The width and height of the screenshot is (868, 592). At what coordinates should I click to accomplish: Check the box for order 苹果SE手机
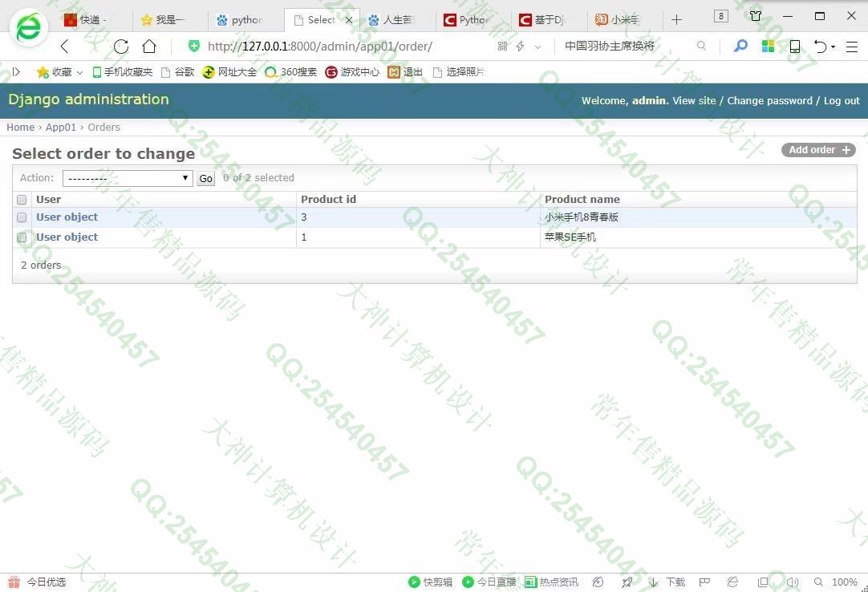pos(22,237)
